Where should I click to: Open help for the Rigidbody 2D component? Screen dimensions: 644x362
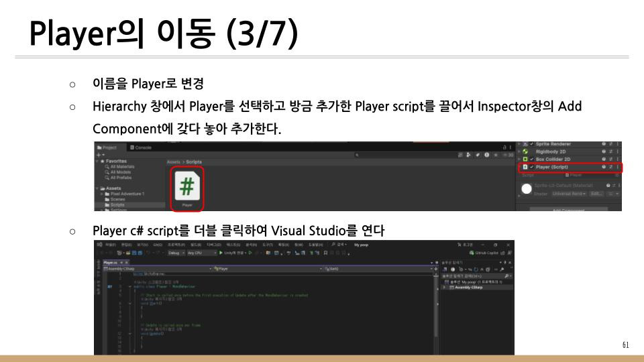click(604, 152)
